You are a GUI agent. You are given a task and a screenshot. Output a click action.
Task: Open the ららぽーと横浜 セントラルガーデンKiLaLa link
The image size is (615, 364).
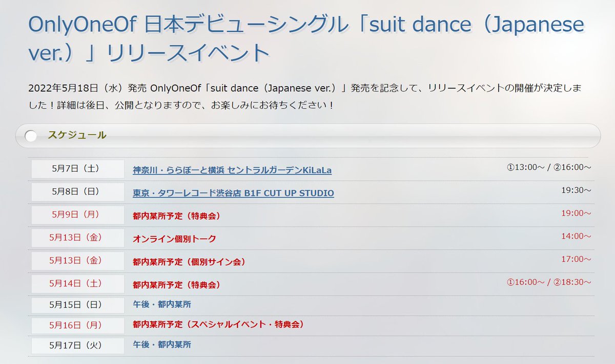pos(232,169)
